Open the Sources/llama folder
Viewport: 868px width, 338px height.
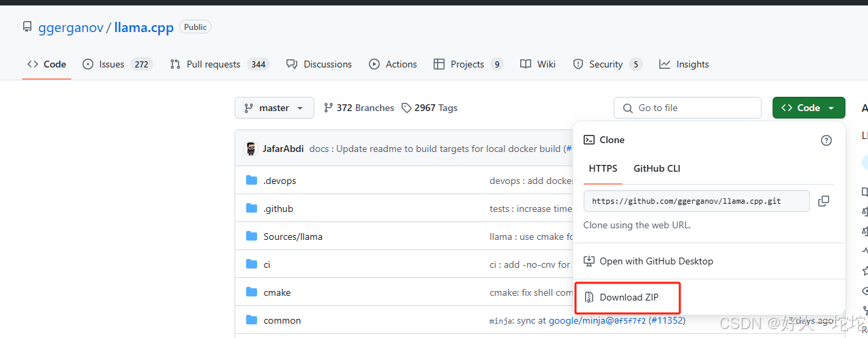[293, 236]
